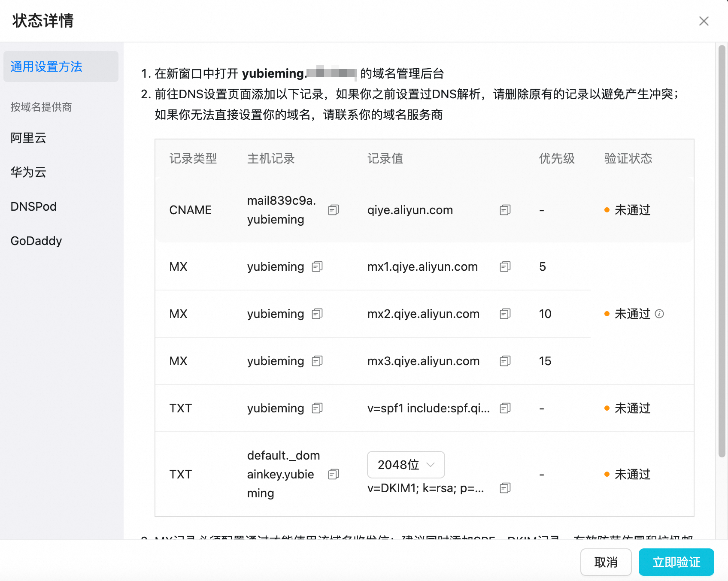728x581 pixels.
Task: Click the 记录类型 column header
Action: pyautogui.click(x=193, y=158)
